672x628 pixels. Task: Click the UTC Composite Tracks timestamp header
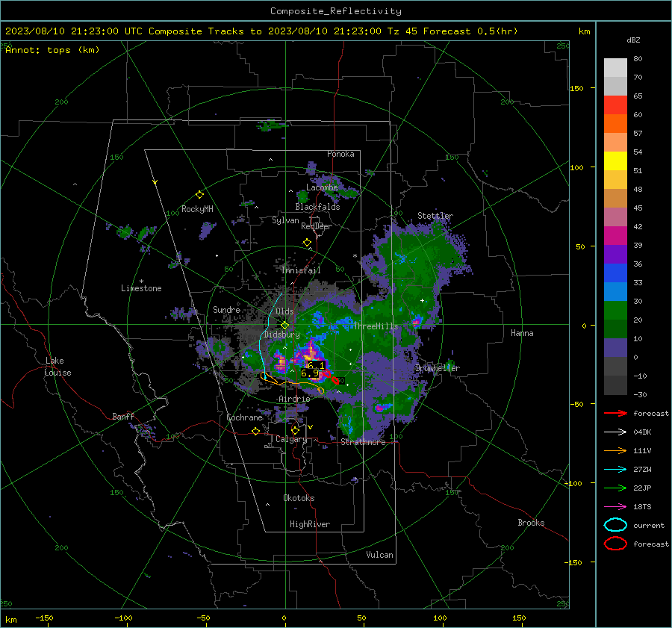click(x=261, y=31)
